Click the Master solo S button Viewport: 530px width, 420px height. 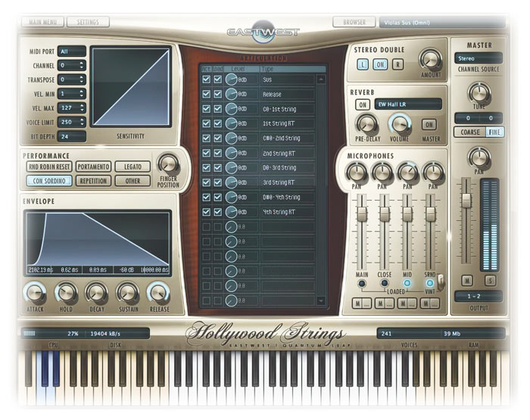490,280
